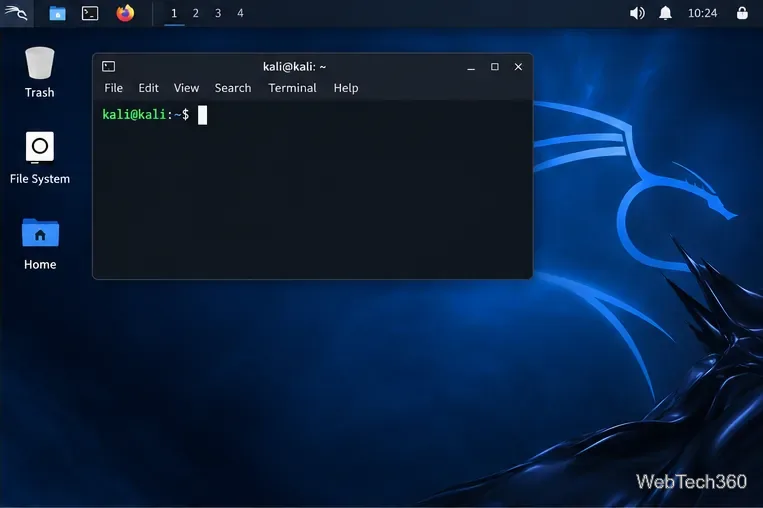The image size is (763, 508).
Task: Open the Search menu in the terminal
Action: coord(233,88)
